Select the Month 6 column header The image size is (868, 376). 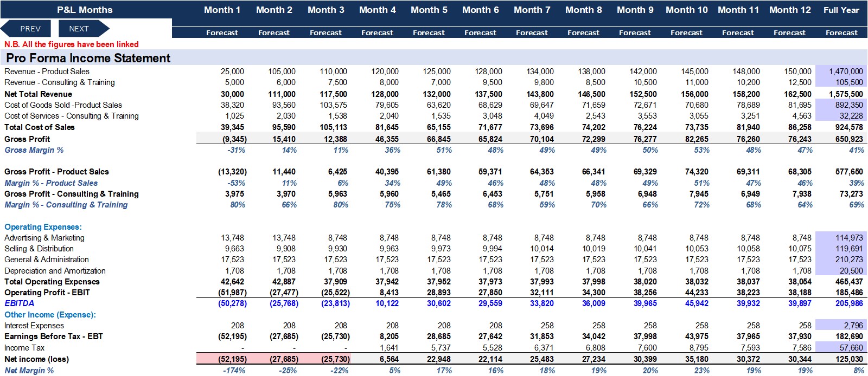pyautogui.click(x=480, y=10)
